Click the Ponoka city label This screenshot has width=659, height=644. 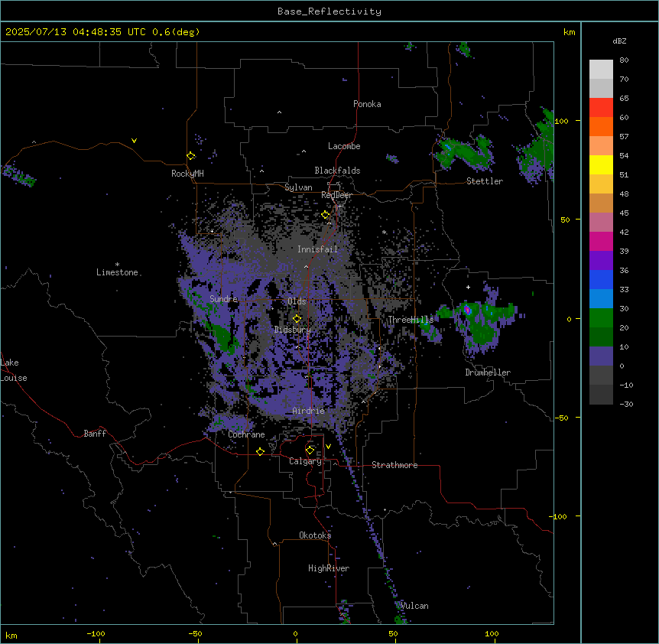(x=367, y=104)
